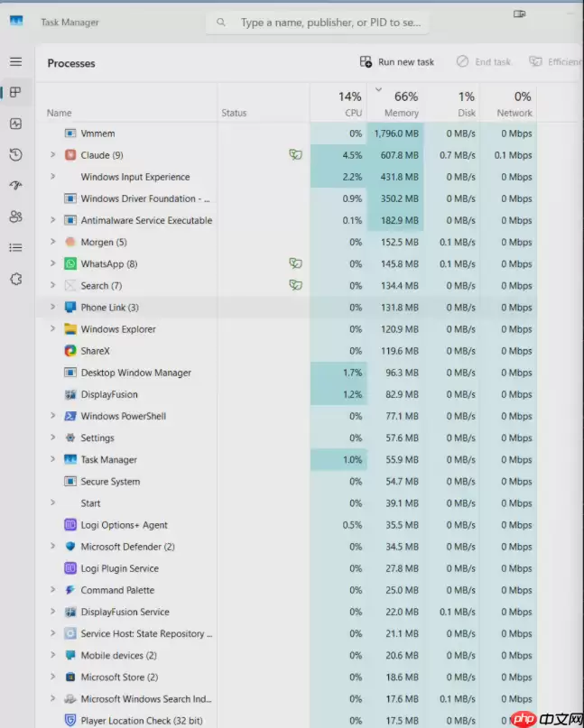Click the efficiency mode leaf on Search row
The image size is (584, 728).
(x=295, y=284)
